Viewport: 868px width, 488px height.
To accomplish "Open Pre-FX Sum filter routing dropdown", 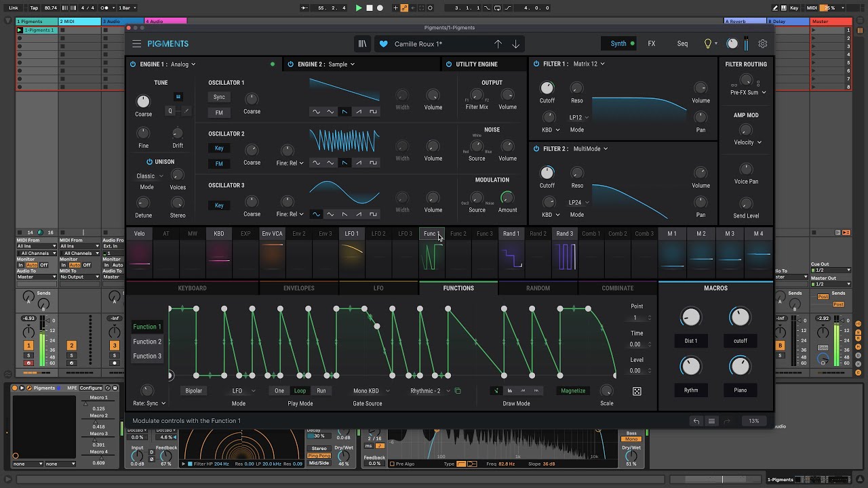I will pos(748,92).
